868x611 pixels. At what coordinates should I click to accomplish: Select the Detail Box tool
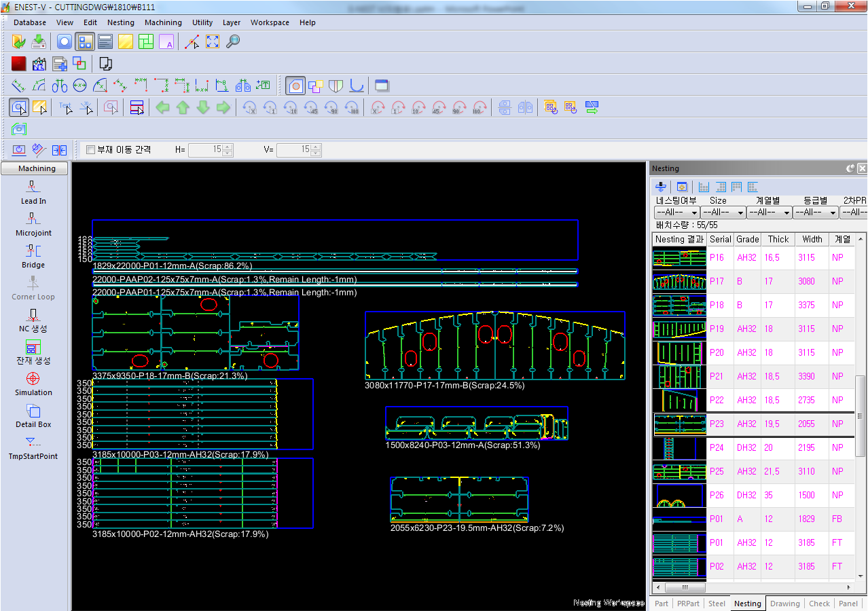(33, 415)
